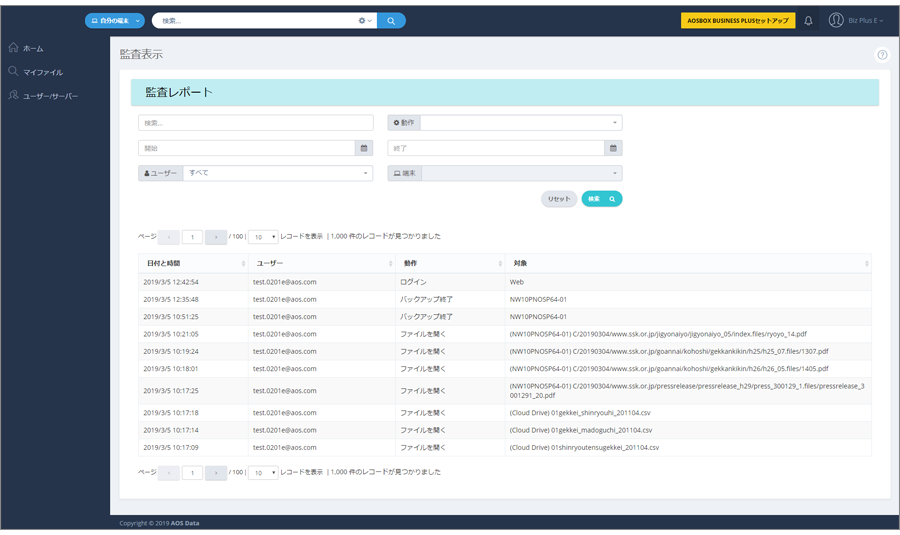Click 01gekkei_shinryouhi_201104.csv entry
900x535 pixels.
click(x=580, y=412)
